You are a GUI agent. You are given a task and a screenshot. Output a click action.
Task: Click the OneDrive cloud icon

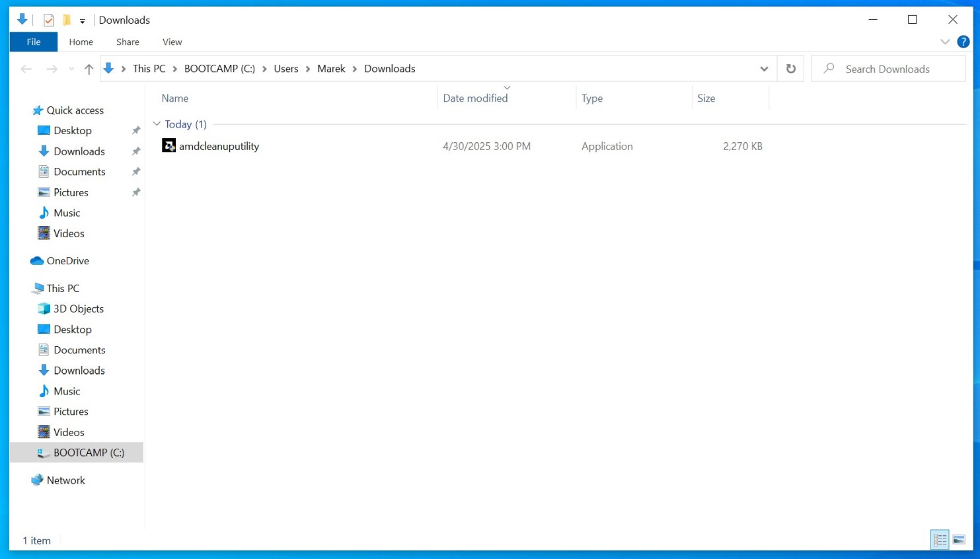pos(37,261)
